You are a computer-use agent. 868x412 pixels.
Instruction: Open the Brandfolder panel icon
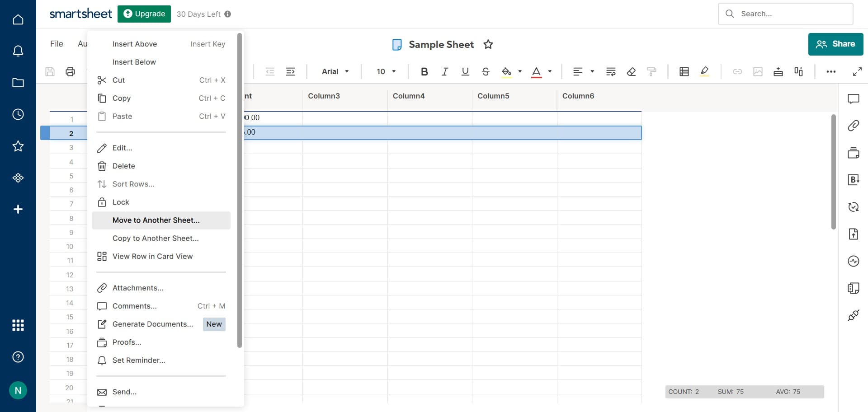point(854,180)
